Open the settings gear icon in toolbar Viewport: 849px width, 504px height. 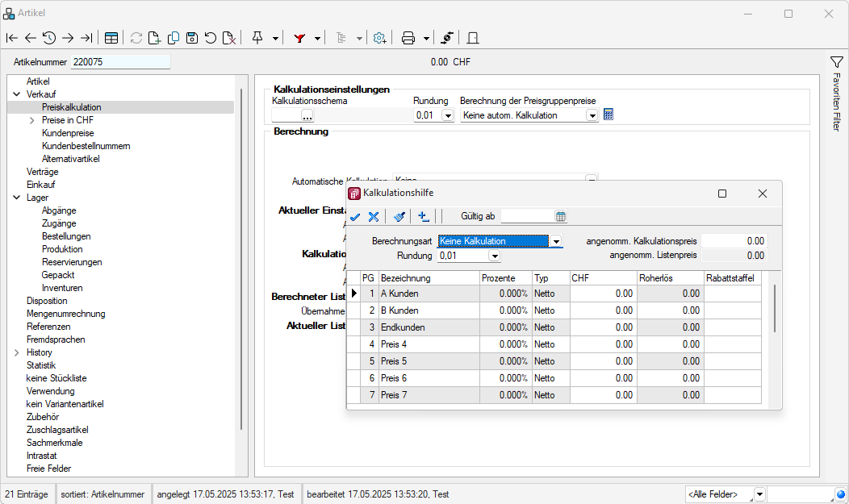tap(379, 38)
